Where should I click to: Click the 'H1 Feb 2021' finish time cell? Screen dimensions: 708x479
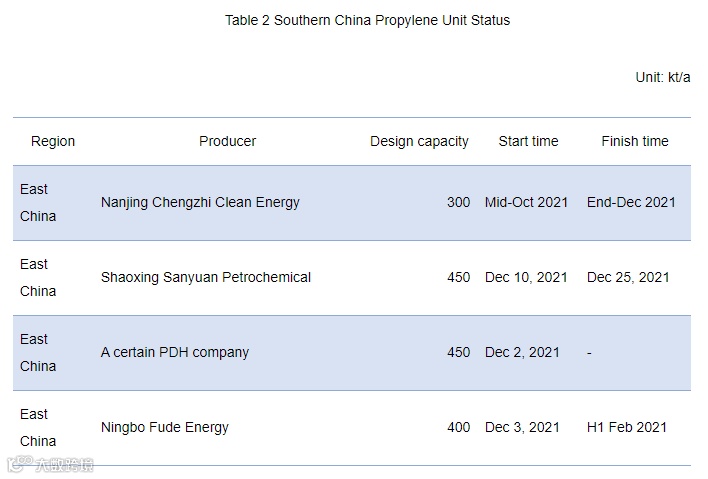point(627,427)
